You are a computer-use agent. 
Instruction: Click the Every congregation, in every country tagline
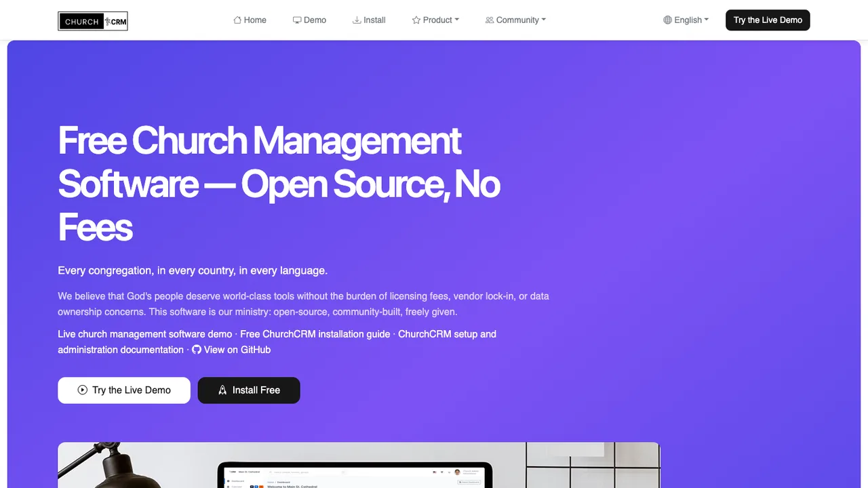(x=193, y=270)
